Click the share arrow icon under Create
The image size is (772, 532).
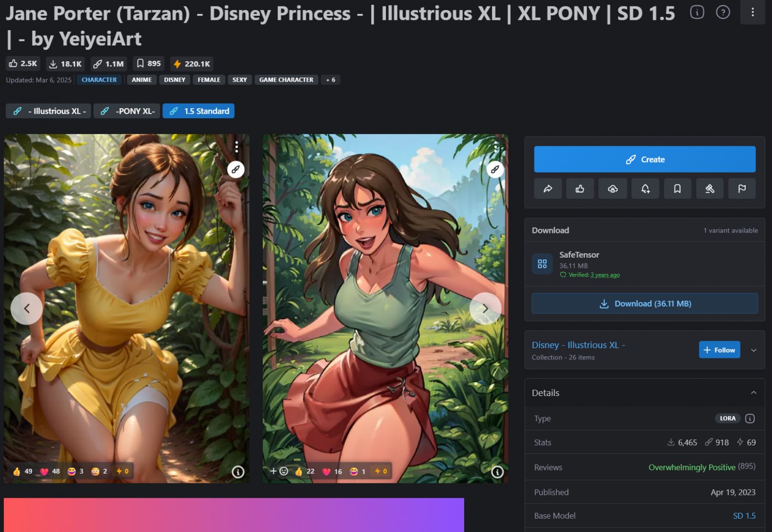pyautogui.click(x=548, y=188)
